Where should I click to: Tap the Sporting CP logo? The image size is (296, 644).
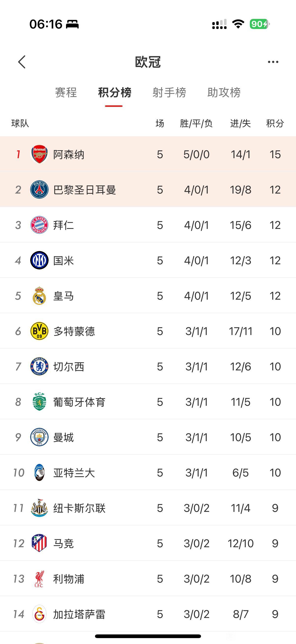pyautogui.click(x=39, y=402)
